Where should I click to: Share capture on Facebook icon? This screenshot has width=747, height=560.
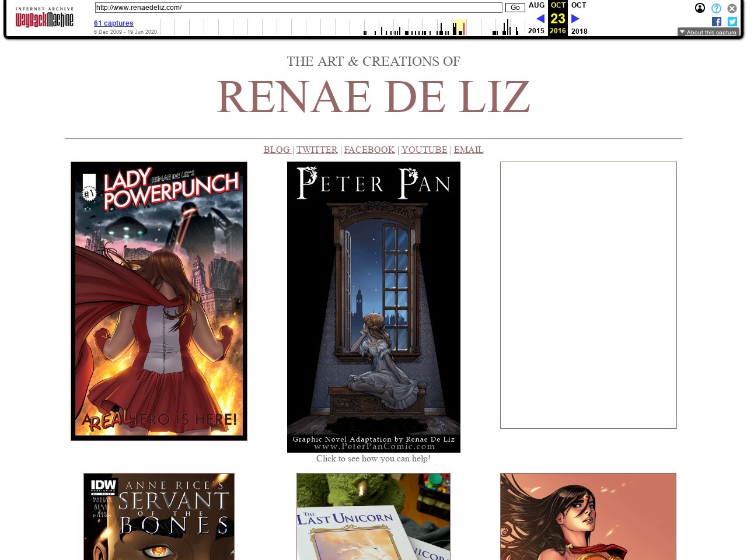[717, 22]
